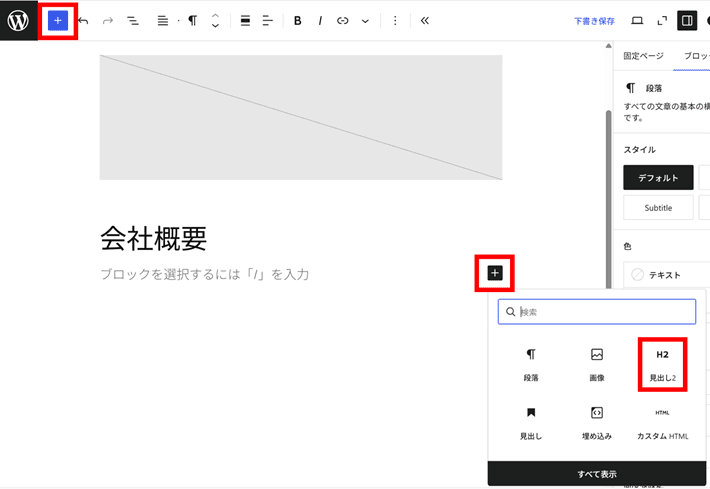This screenshot has height=489, width=710.
Task: Click the editor vertical scrollbar
Action: click(609, 199)
